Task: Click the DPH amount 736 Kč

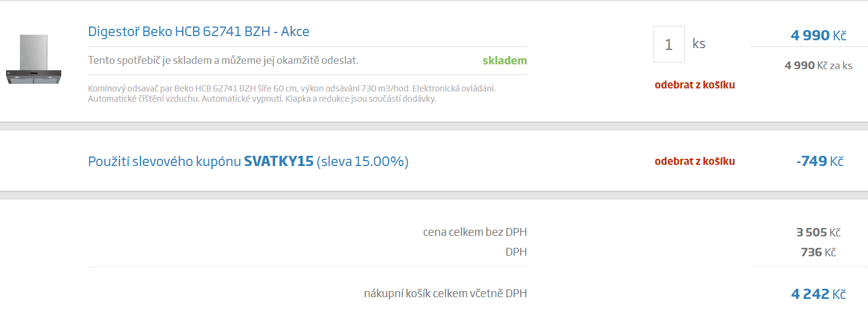Action: click(818, 252)
